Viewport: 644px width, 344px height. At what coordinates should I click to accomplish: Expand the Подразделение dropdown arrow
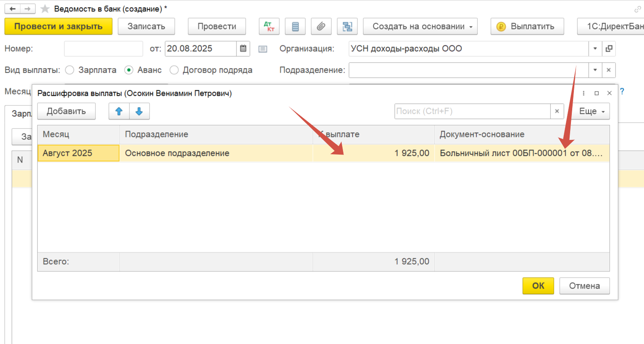point(595,70)
